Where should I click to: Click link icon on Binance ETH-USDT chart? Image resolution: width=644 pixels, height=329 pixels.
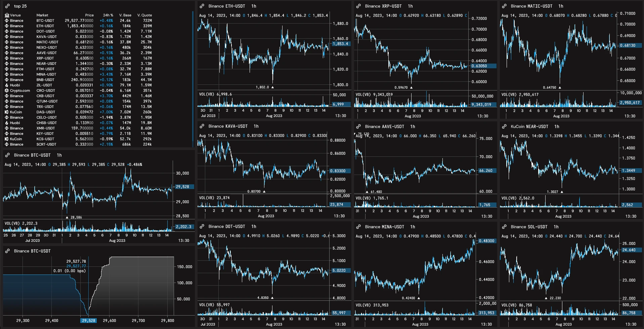pos(202,6)
